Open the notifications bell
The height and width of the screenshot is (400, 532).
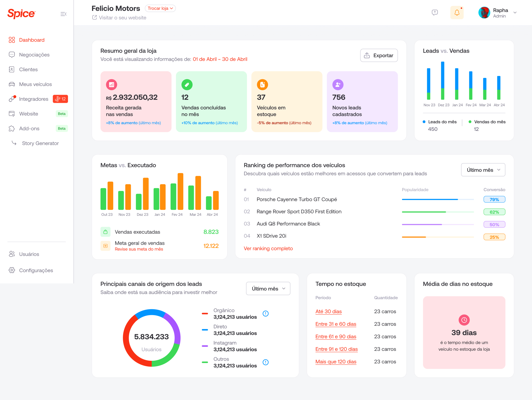tap(457, 13)
